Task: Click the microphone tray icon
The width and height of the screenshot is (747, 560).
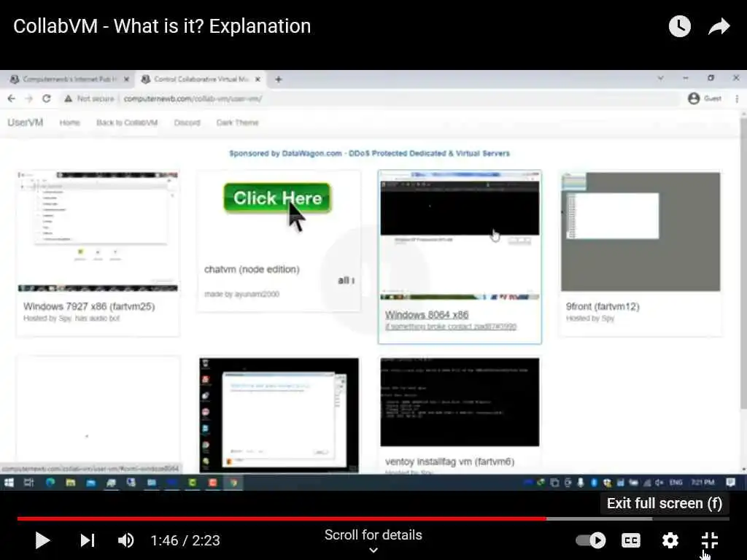Action: pos(581,483)
